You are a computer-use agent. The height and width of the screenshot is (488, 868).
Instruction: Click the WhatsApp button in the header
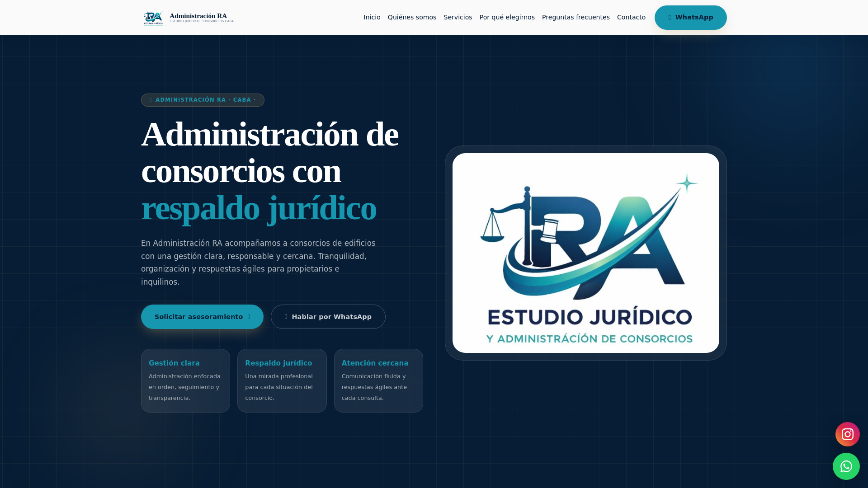point(690,18)
